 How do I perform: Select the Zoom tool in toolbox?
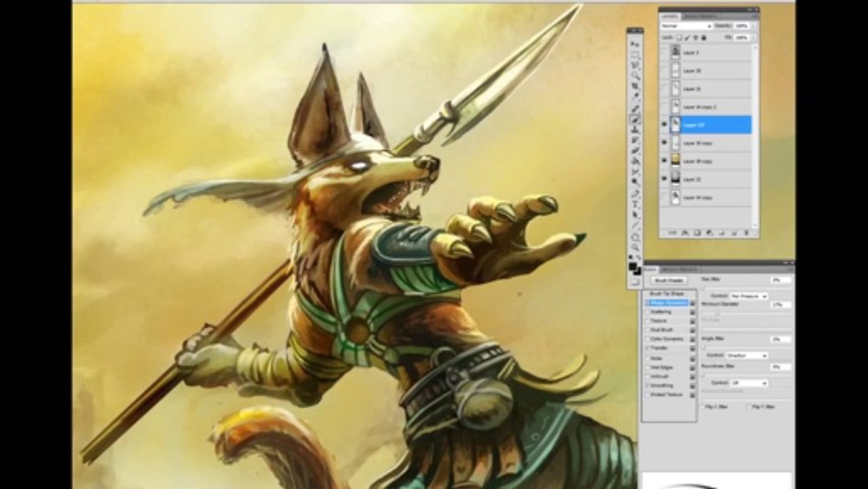coord(635,248)
